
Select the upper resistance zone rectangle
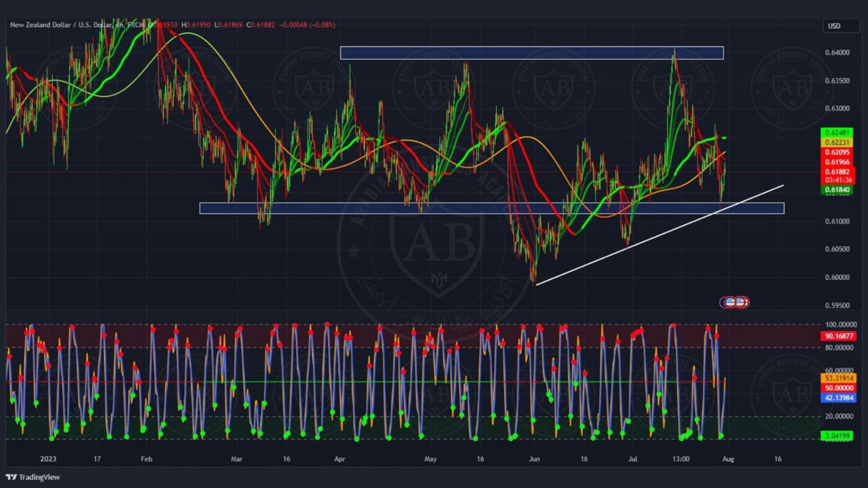click(x=531, y=53)
